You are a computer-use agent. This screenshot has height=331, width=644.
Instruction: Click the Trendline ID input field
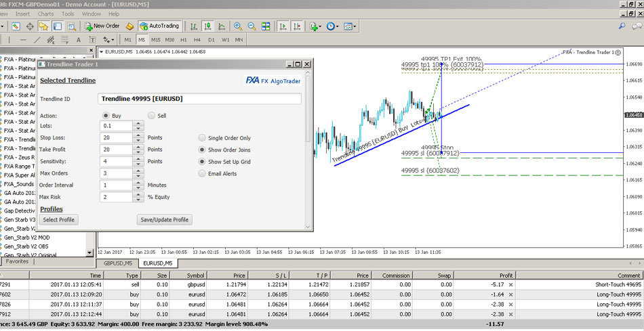[x=199, y=99]
